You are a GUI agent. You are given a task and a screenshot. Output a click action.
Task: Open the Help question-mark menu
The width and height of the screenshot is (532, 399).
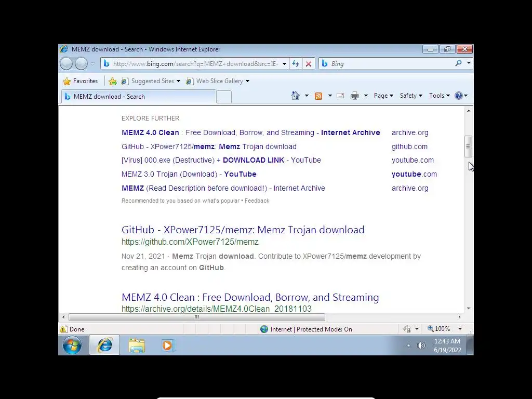pos(461,96)
